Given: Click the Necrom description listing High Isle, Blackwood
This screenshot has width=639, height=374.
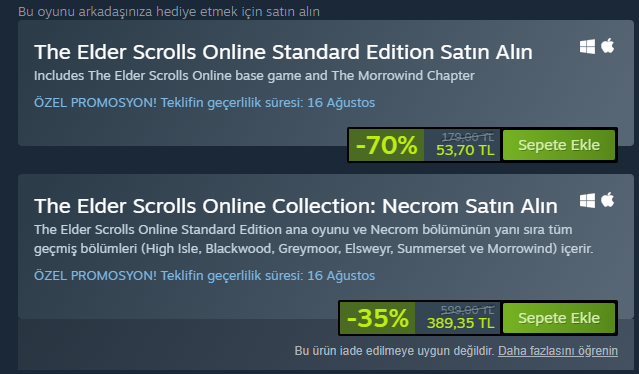Looking at the screenshot, I should 313,239.
